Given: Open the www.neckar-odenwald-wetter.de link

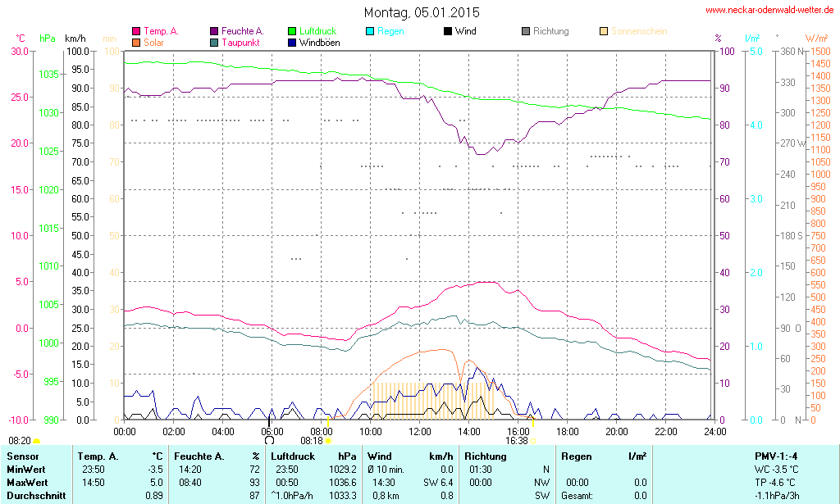Looking at the screenshot, I should coord(769,11).
